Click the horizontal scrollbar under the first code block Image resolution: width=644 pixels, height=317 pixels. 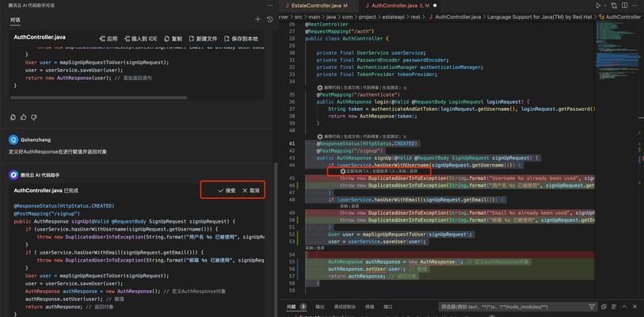click(98, 97)
